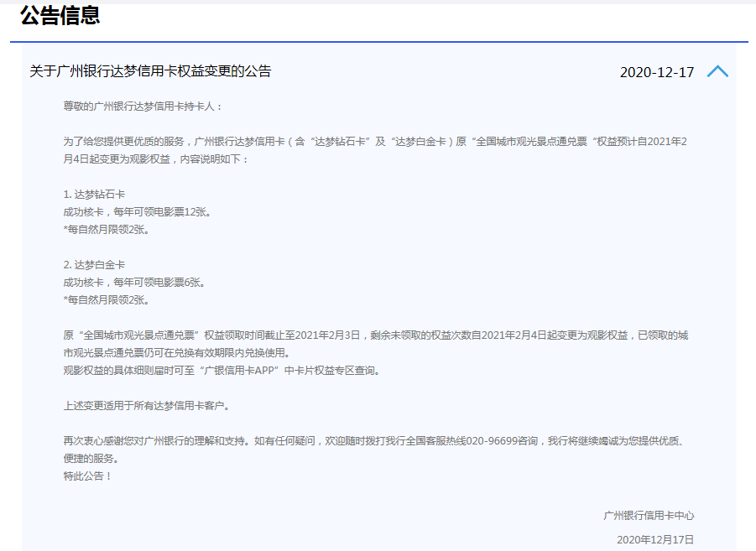Click signature 广州银行信用卡中心
Viewport: 756px width, 551px height.
click(649, 516)
